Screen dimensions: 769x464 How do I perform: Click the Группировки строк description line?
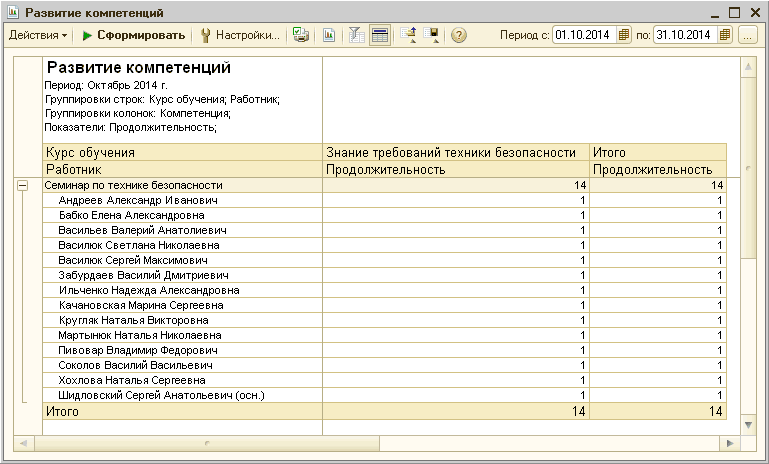162,100
